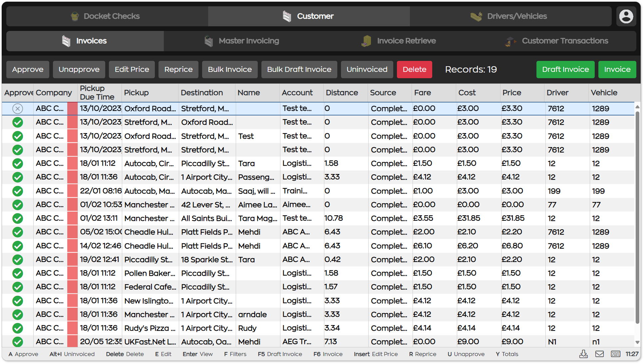
Task: Click the Approve button
Action: (x=28, y=70)
